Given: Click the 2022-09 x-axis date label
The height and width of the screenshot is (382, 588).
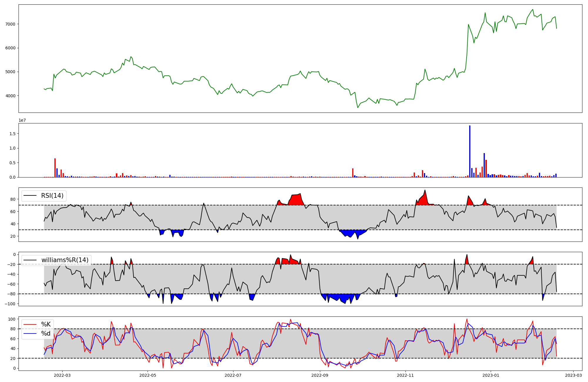Looking at the screenshot, I should point(320,375).
